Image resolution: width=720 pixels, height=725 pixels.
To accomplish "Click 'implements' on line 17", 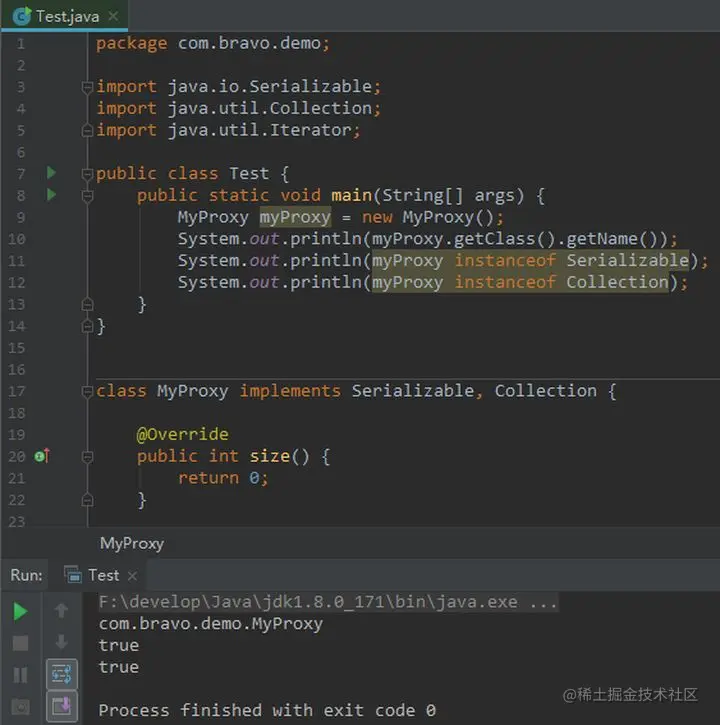I will click(290, 391).
